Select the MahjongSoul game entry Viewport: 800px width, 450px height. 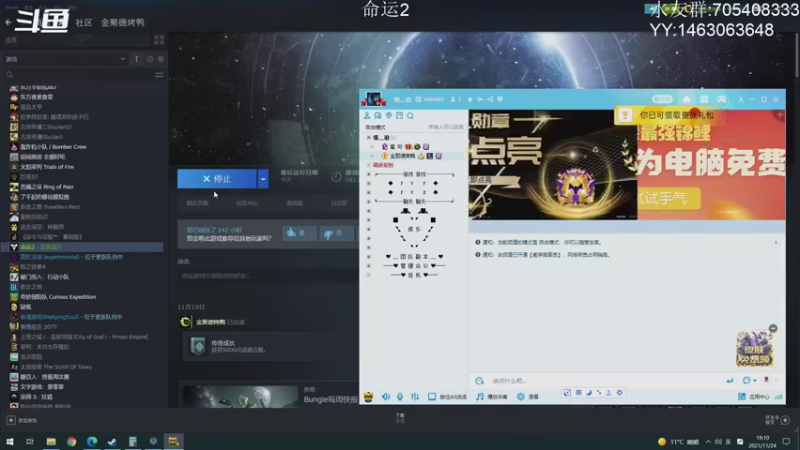coord(71,317)
